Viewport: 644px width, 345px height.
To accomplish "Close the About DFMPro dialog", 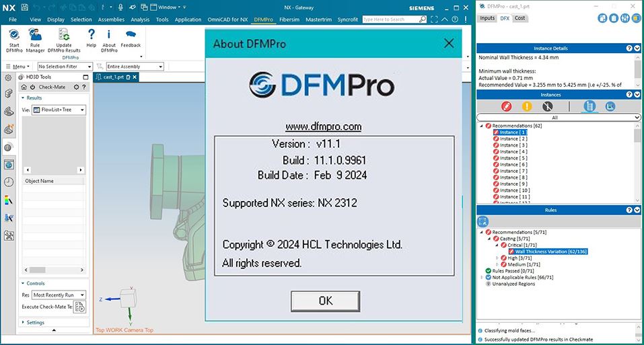I will [449, 44].
